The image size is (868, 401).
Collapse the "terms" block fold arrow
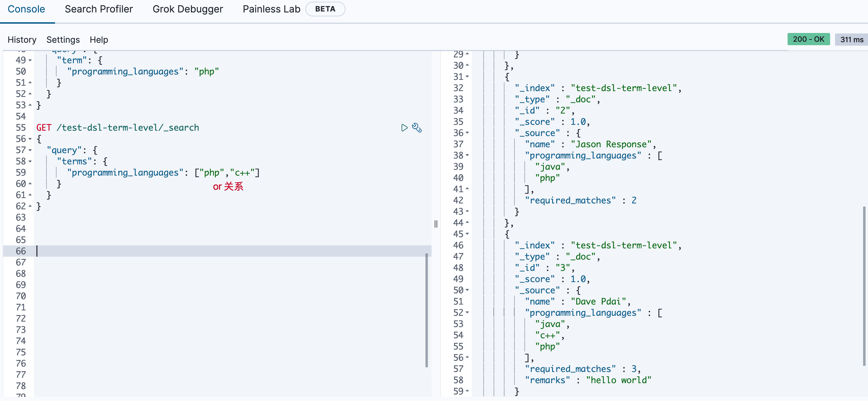click(30, 162)
